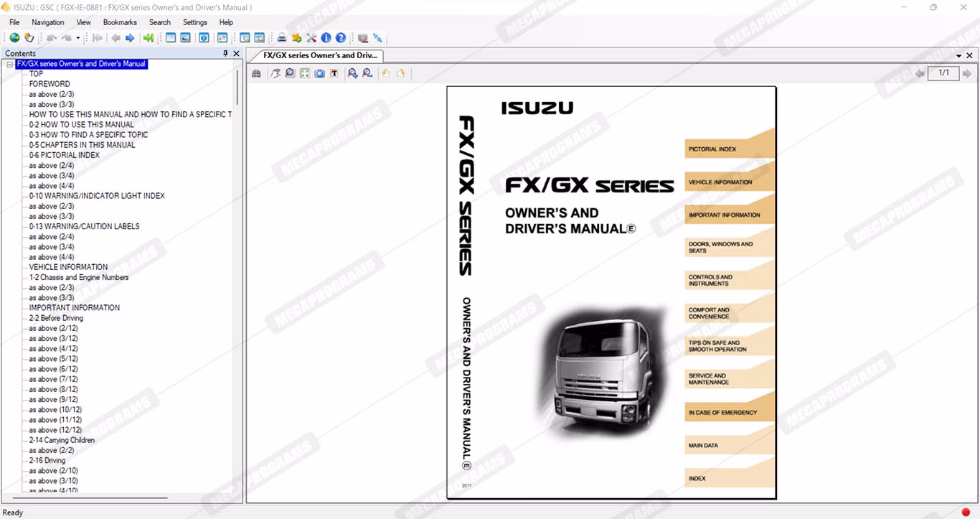Click the page number field showing 1/1

coord(943,73)
